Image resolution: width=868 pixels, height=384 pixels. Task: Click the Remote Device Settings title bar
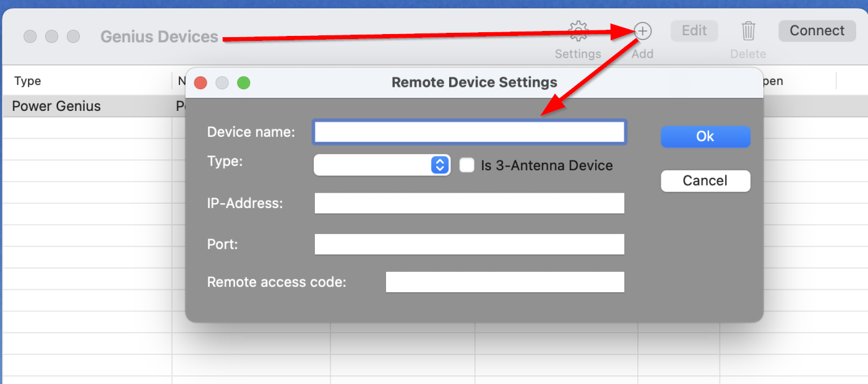pyautogui.click(x=475, y=82)
